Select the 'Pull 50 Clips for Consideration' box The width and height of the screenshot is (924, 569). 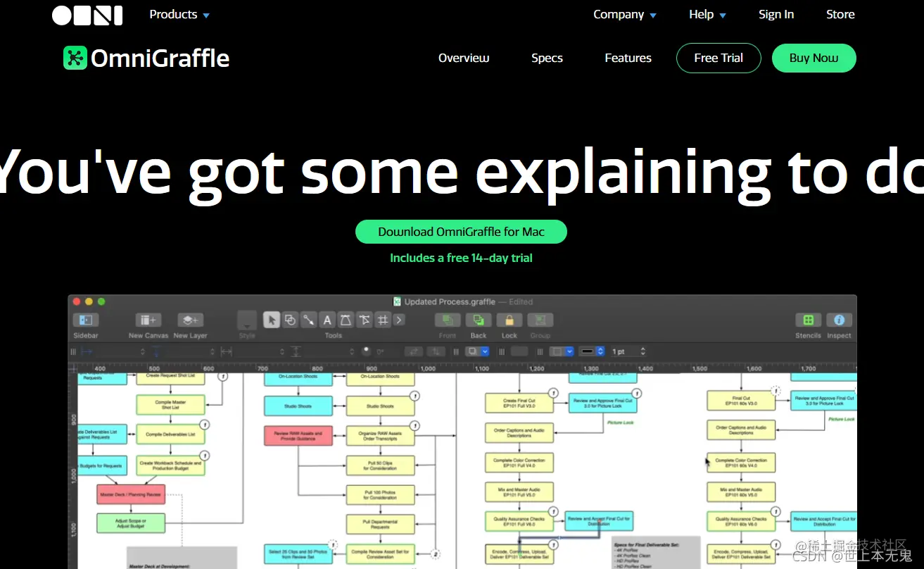pyautogui.click(x=380, y=465)
